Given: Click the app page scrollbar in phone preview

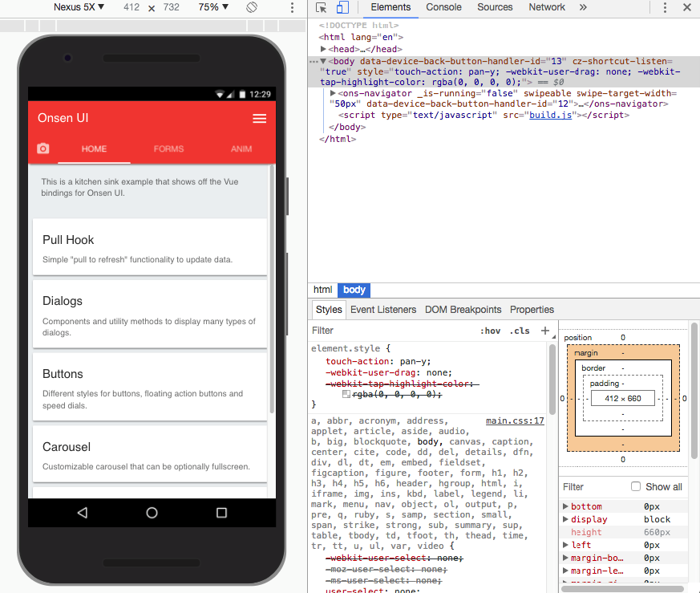Looking at the screenshot, I should pos(272,290).
